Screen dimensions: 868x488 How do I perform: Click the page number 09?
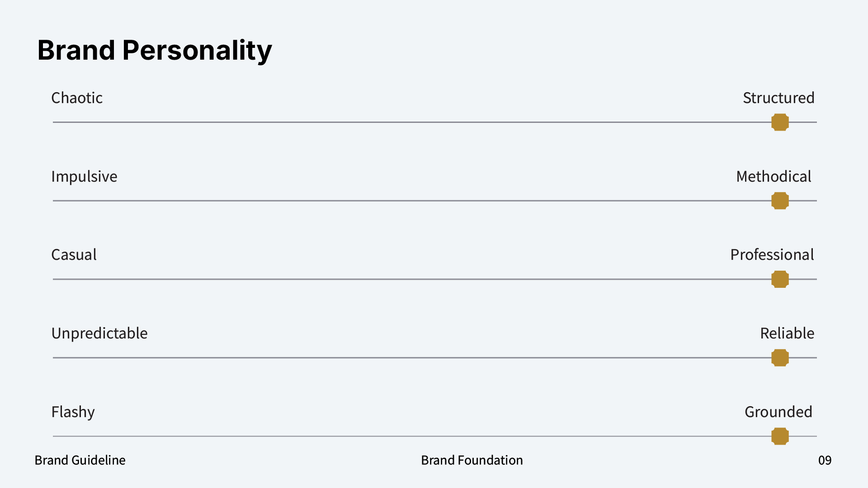coord(825,460)
